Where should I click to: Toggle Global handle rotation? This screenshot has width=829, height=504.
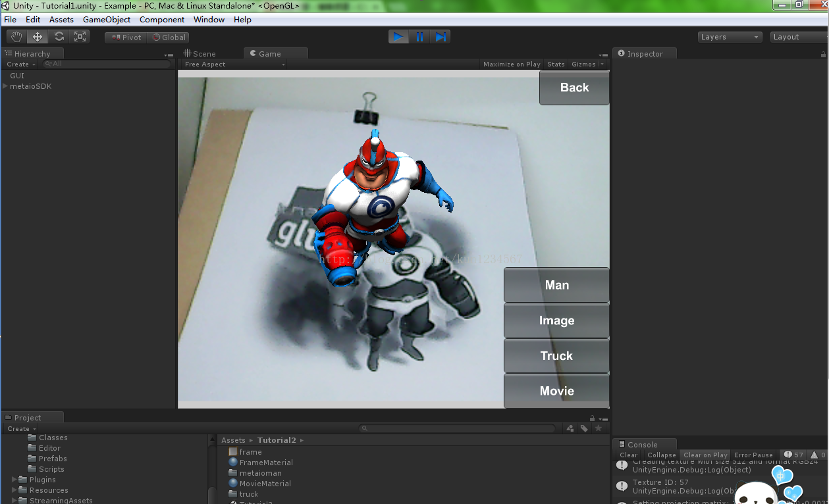tap(169, 38)
